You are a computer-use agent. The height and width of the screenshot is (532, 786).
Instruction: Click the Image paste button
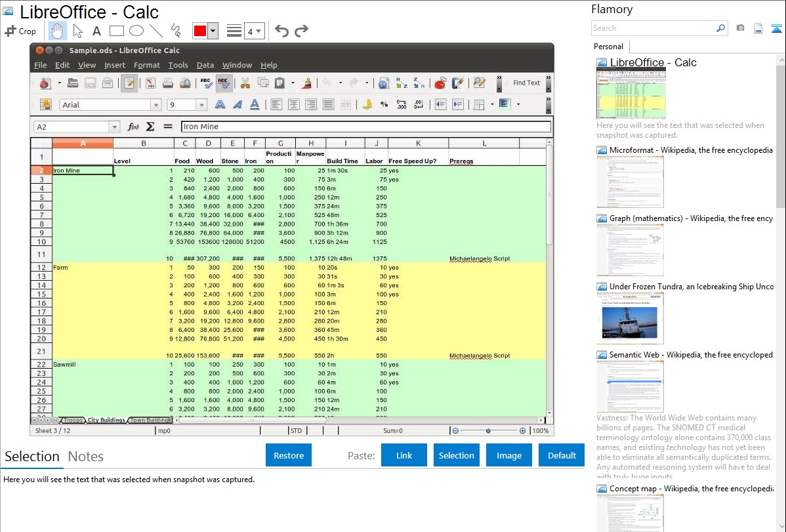509,455
